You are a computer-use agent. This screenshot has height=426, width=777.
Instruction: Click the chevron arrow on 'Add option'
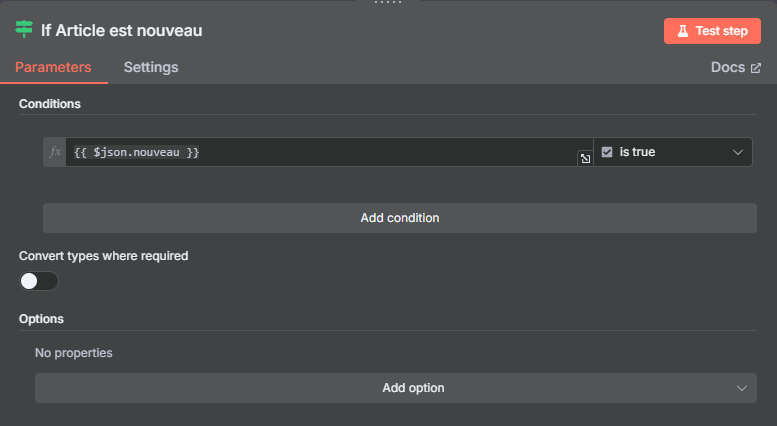pyautogui.click(x=742, y=388)
